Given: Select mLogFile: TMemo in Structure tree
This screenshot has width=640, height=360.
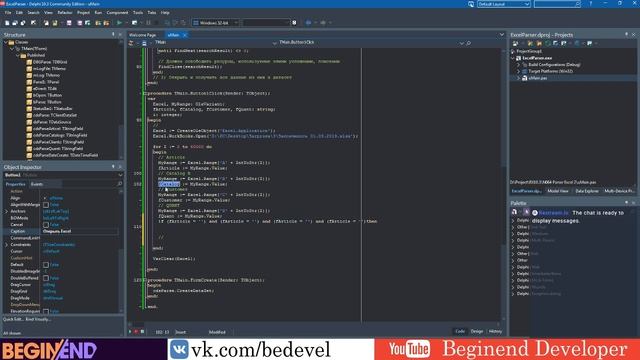Looking at the screenshot, I should pos(49,69).
